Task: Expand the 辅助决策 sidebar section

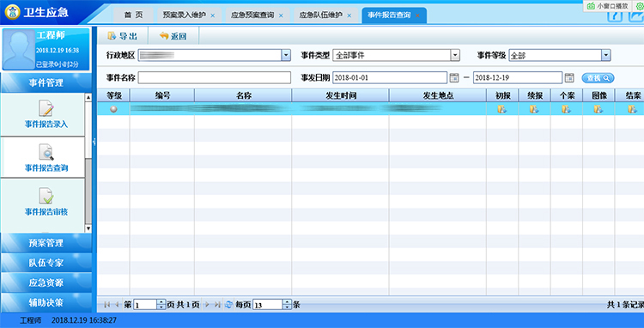Action: point(46,303)
